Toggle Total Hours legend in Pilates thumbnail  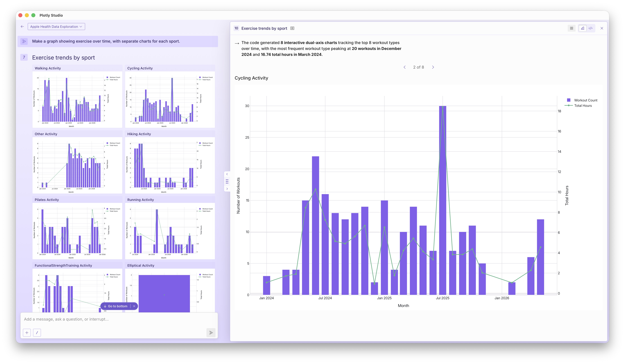(112, 211)
